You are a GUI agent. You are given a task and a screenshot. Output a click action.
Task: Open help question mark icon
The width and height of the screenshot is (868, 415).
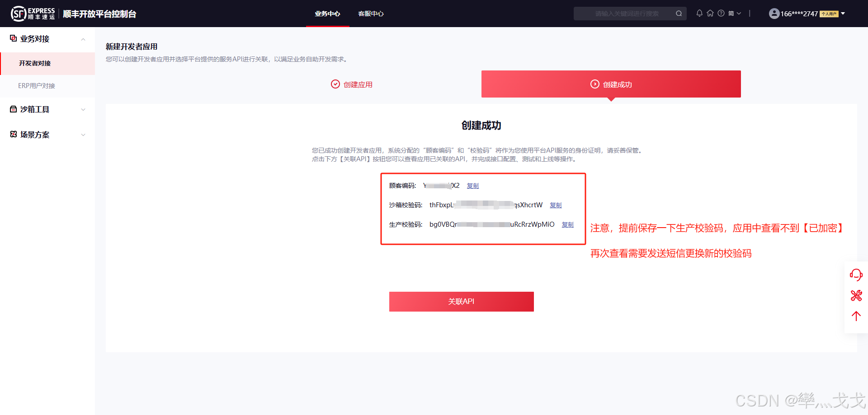coord(721,13)
